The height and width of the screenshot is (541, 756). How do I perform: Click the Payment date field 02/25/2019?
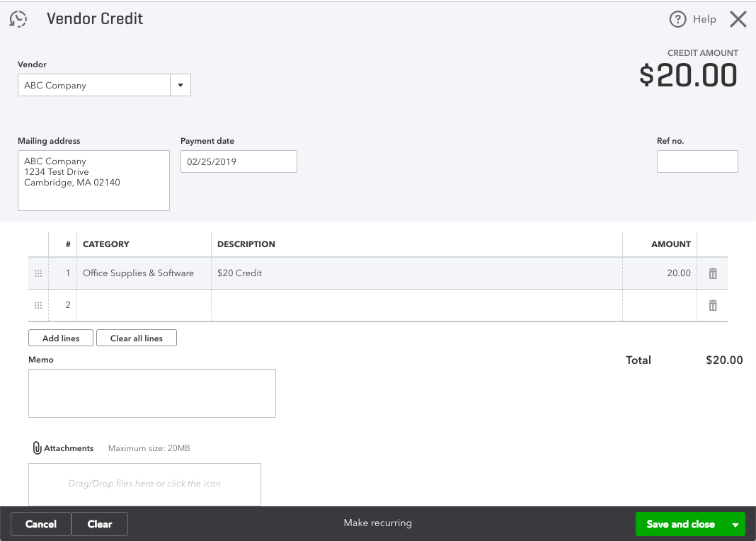pos(239,161)
